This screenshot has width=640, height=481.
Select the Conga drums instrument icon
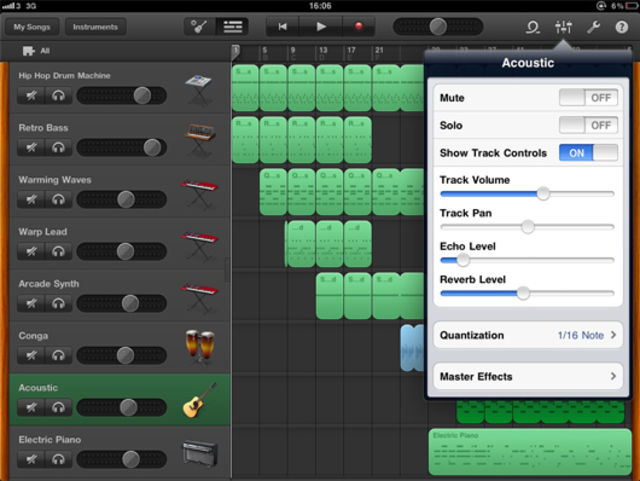click(200, 347)
